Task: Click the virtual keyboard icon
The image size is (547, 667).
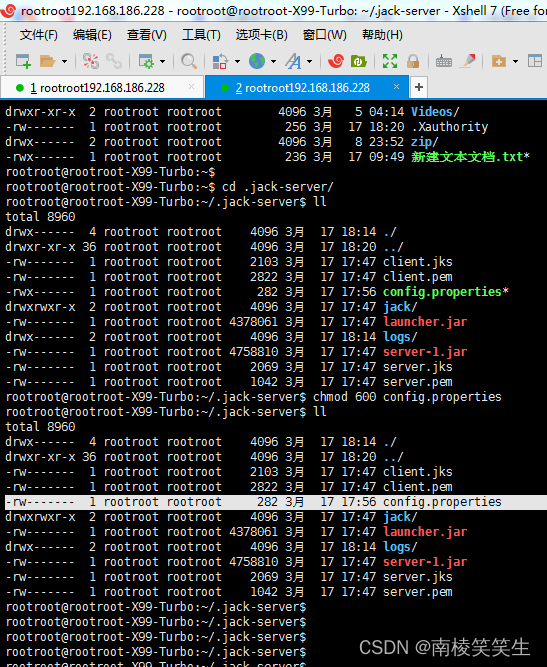Action: (444, 61)
